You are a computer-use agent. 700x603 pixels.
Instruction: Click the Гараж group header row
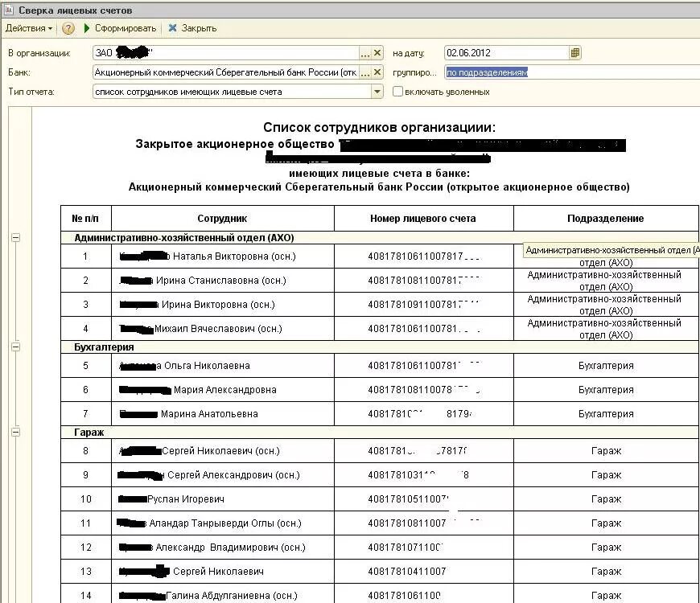pyautogui.click(x=380, y=433)
